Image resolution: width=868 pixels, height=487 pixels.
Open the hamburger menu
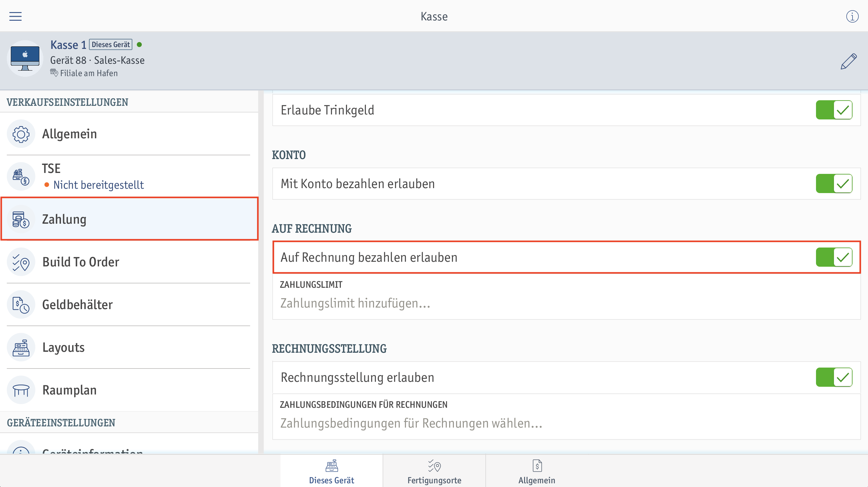tap(15, 16)
